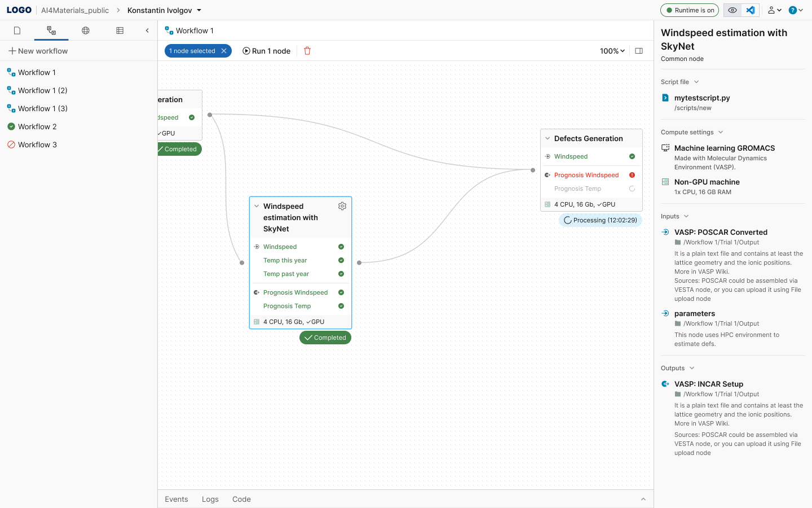The image size is (812, 508).
Task: Toggle the eye preview mode button
Action: [x=732, y=10]
